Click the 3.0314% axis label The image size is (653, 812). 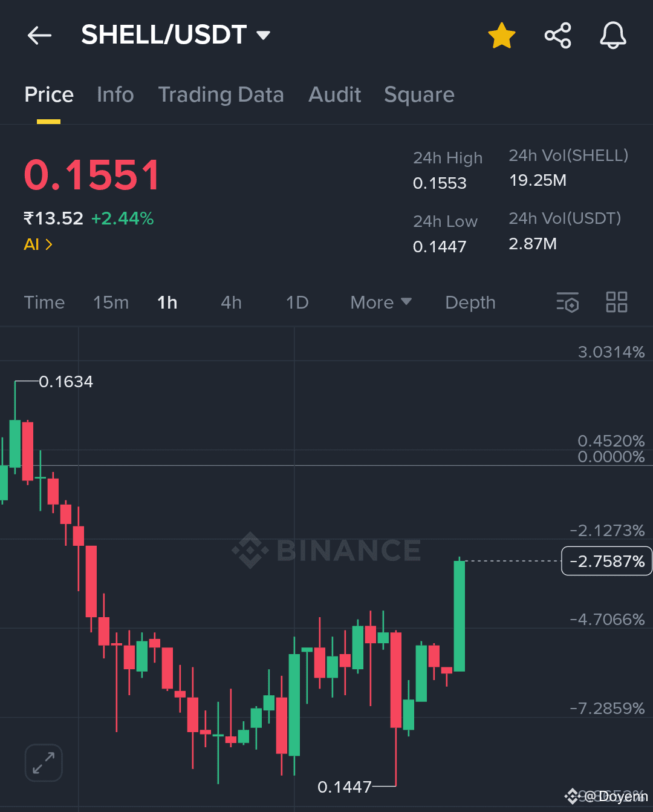tap(611, 352)
